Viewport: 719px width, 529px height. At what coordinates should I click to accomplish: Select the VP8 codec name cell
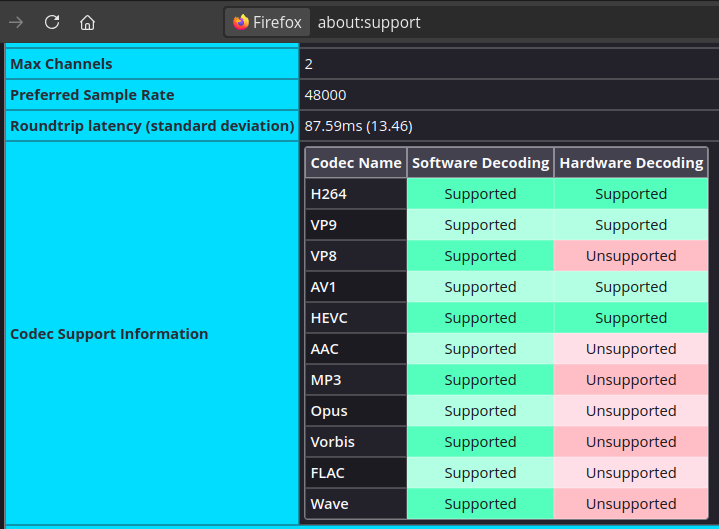tap(356, 256)
